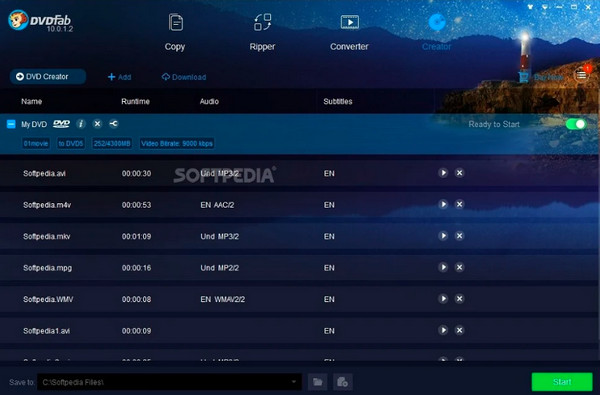This screenshot has height=395, width=600.
Task: Select the Softpedia.mkv file name
Action: point(47,237)
